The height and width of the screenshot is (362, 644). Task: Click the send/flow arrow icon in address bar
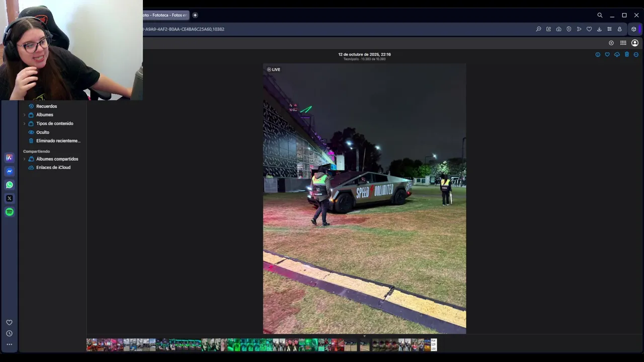pos(579,29)
